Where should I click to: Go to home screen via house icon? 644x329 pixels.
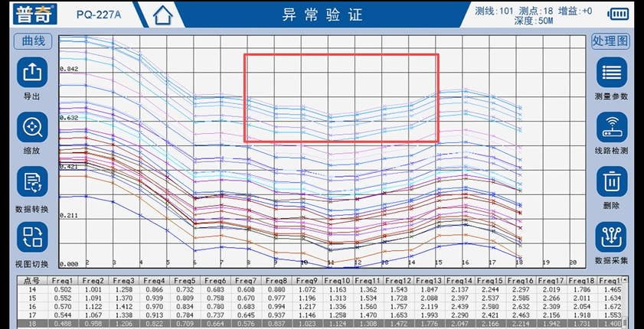(x=162, y=15)
